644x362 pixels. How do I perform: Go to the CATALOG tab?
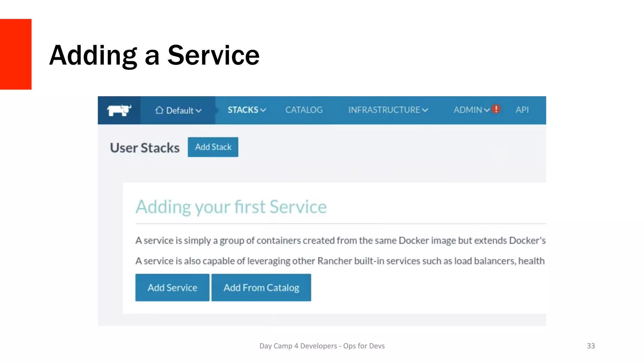click(x=304, y=110)
